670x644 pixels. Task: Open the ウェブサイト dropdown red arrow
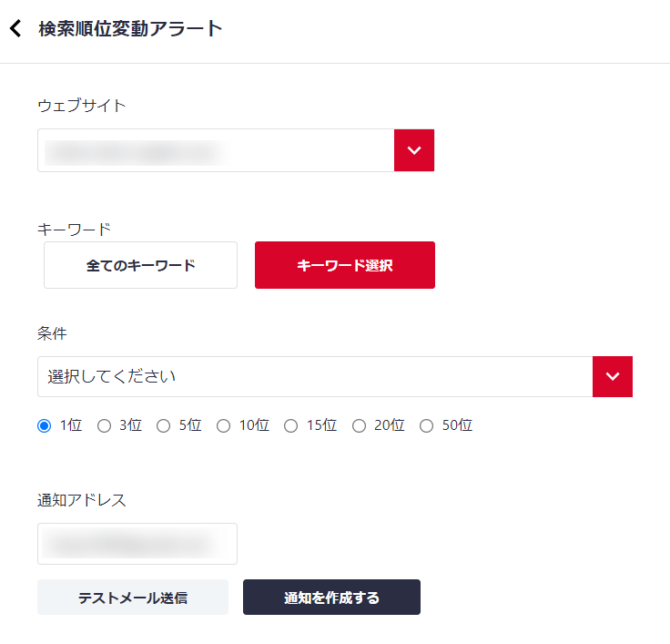tap(414, 150)
